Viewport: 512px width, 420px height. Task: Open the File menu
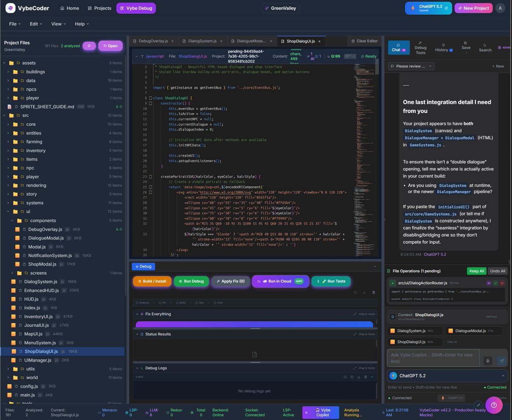pos(15,24)
